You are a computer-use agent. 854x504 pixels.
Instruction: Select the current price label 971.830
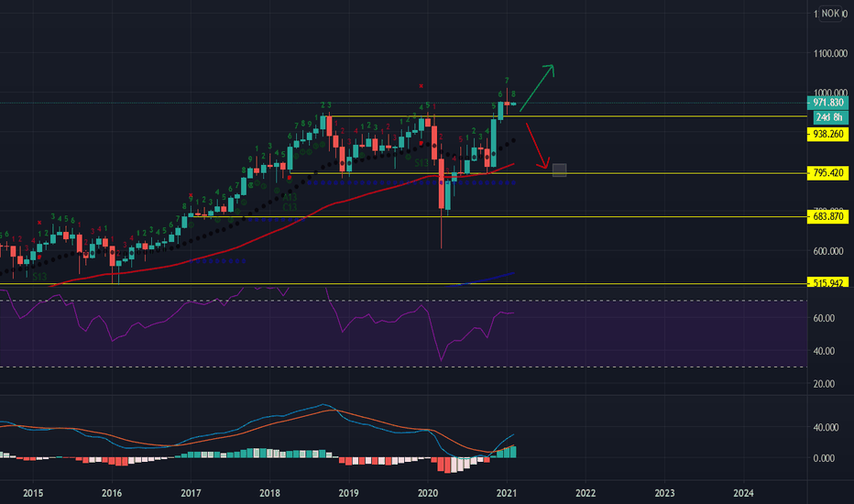pos(827,103)
